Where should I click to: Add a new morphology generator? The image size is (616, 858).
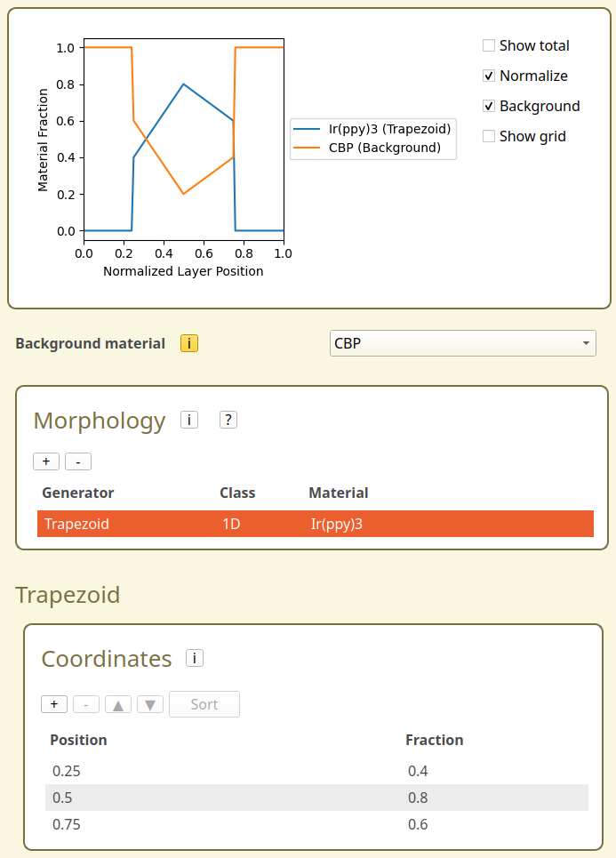point(46,461)
